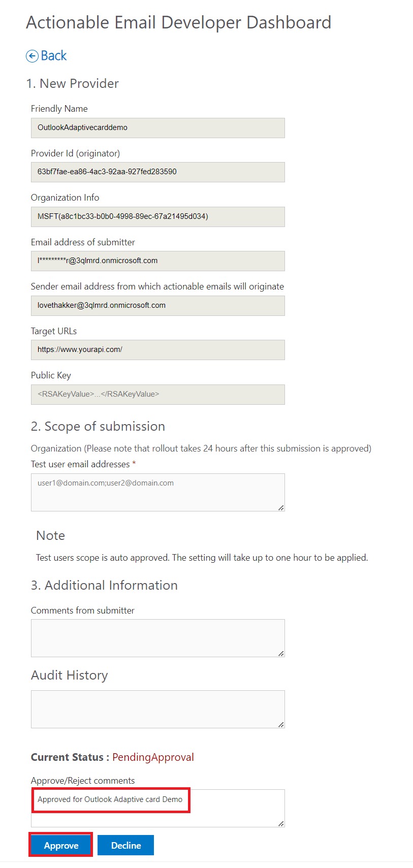The image size is (413, 868).
Task: Grab the Test user addresses resize handle
Action: point(281,507)
